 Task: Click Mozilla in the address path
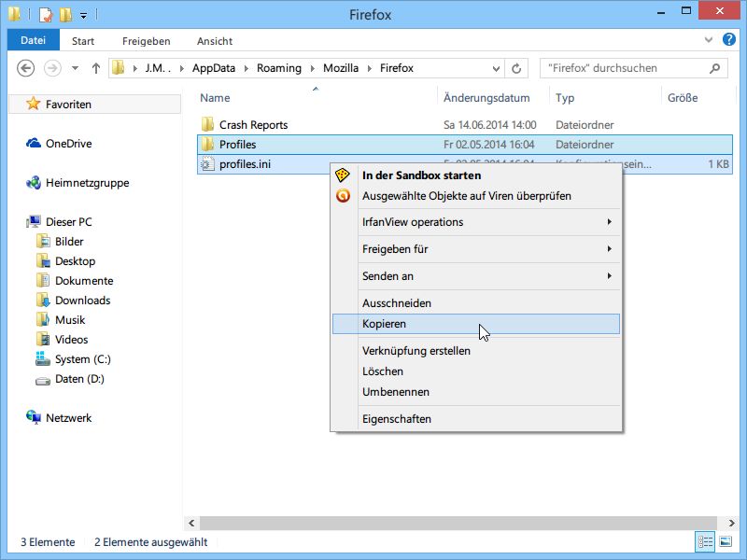point(341,68)
